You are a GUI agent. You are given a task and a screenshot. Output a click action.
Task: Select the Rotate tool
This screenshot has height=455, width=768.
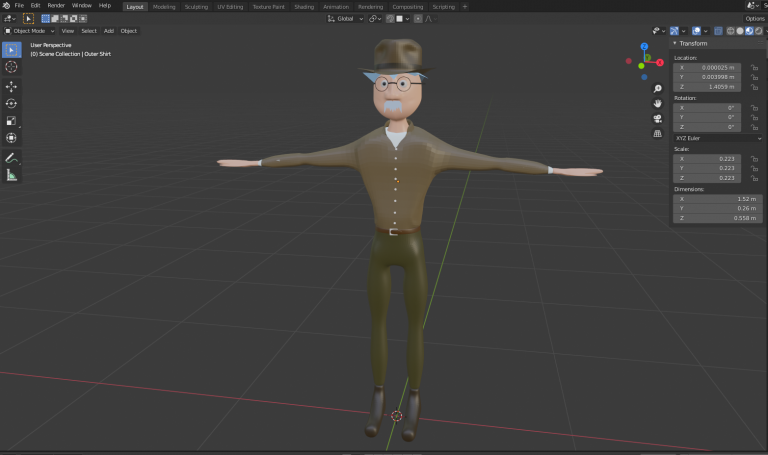11,104
